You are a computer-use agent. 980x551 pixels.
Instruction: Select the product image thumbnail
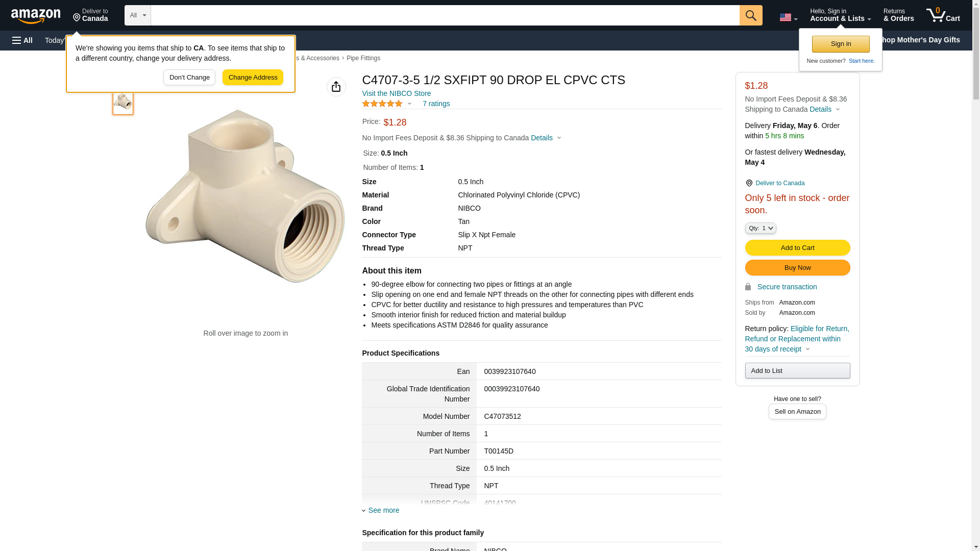(x=123, y=102)
